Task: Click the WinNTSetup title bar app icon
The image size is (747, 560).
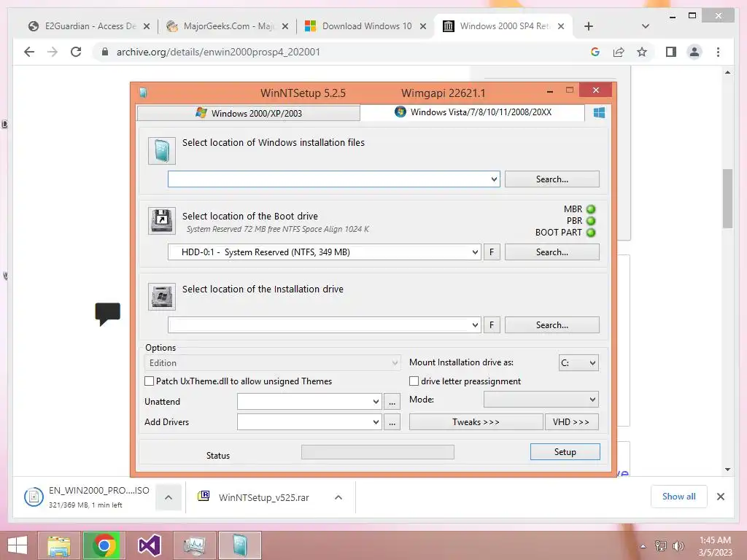Action: pos(144,93)
